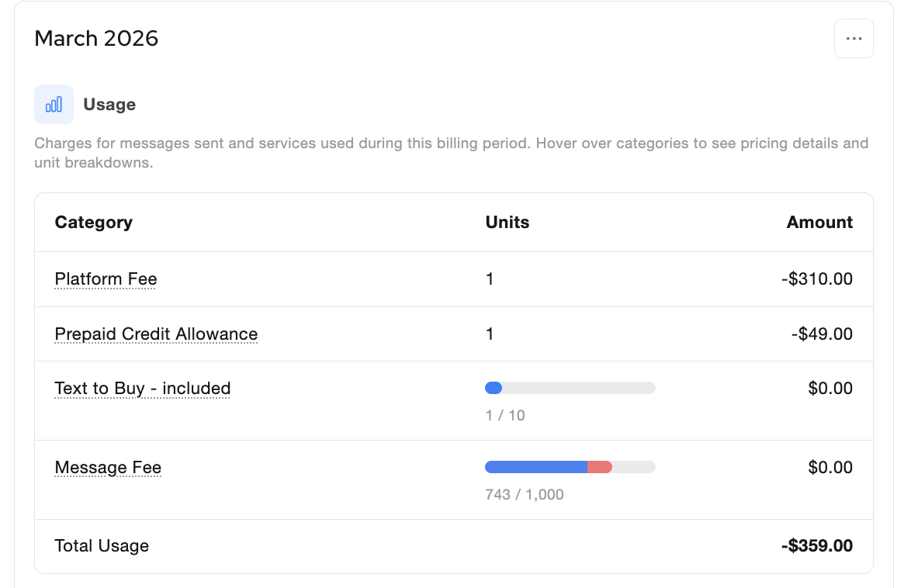Click the Category column header

click(x=93, y=223)
